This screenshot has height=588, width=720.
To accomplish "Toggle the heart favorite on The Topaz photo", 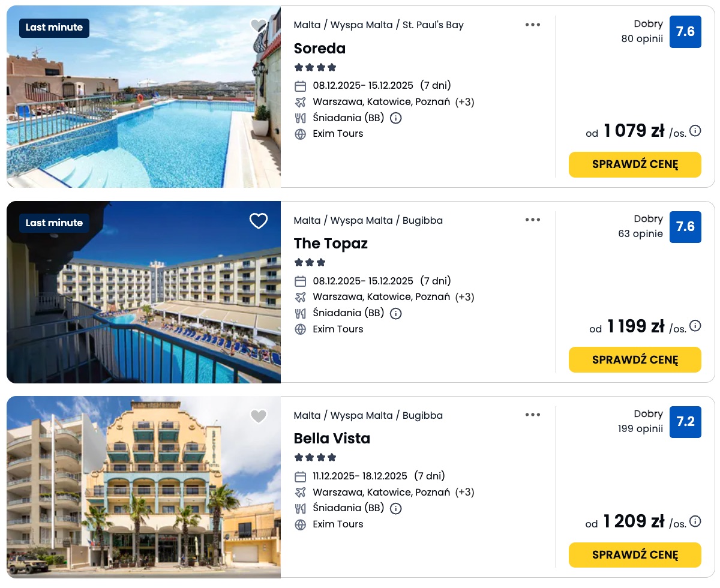I will coord(259,221).
